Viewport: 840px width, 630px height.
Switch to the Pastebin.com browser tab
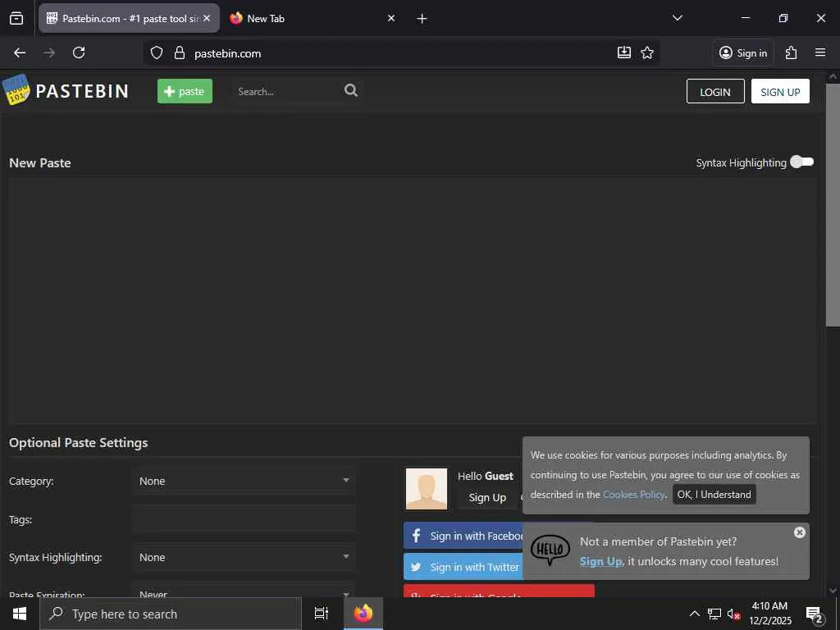129,18
